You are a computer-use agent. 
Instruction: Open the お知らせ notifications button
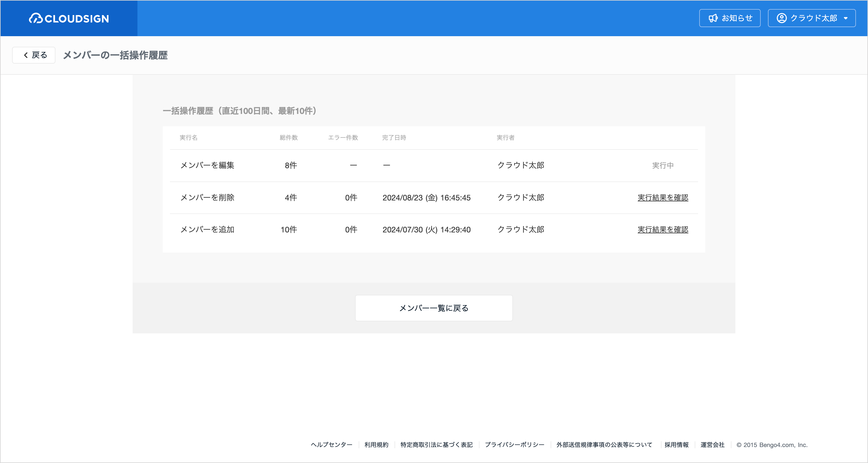[x=730, y=18]
